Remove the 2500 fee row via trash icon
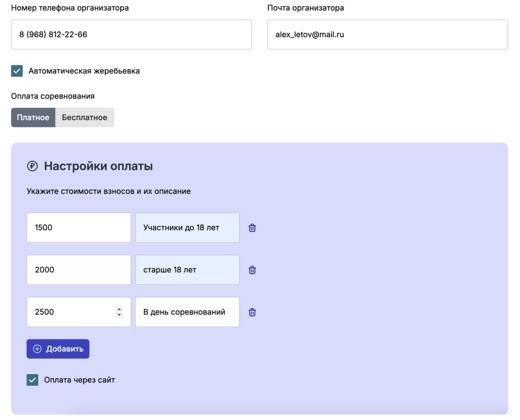 [x=252, y=312]
